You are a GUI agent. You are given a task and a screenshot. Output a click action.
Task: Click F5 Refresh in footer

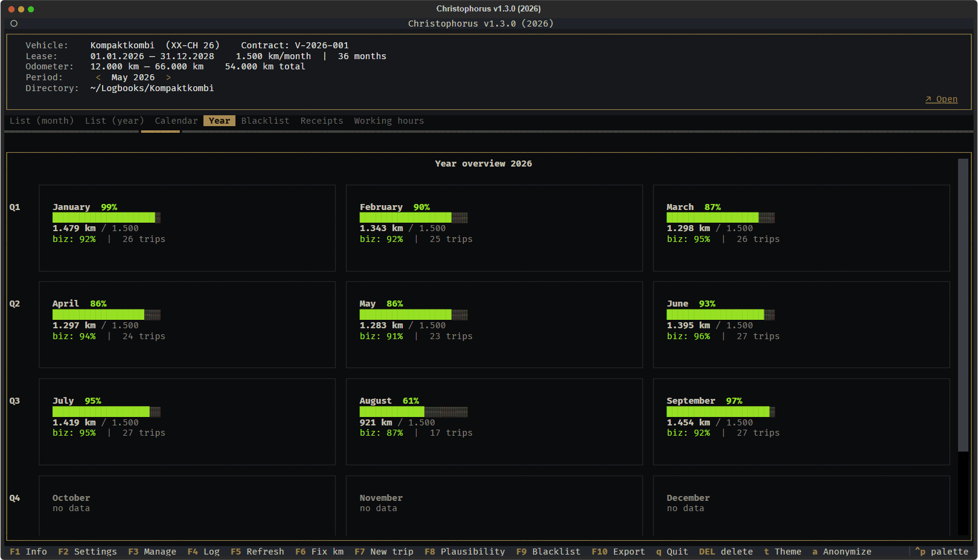click(x=257, y=552)
